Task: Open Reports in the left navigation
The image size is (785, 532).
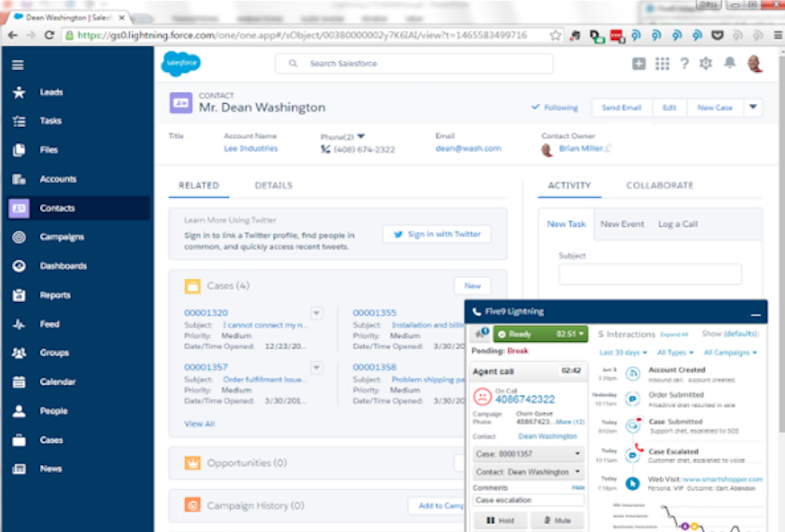Action: (55, 295)
